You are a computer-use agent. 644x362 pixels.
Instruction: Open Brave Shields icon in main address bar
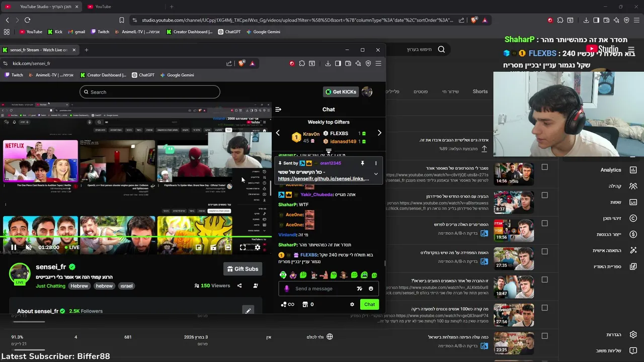coord(473,20)
